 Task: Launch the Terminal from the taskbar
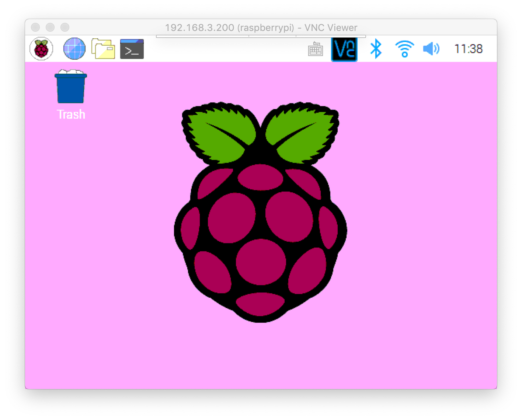(132, 49)
